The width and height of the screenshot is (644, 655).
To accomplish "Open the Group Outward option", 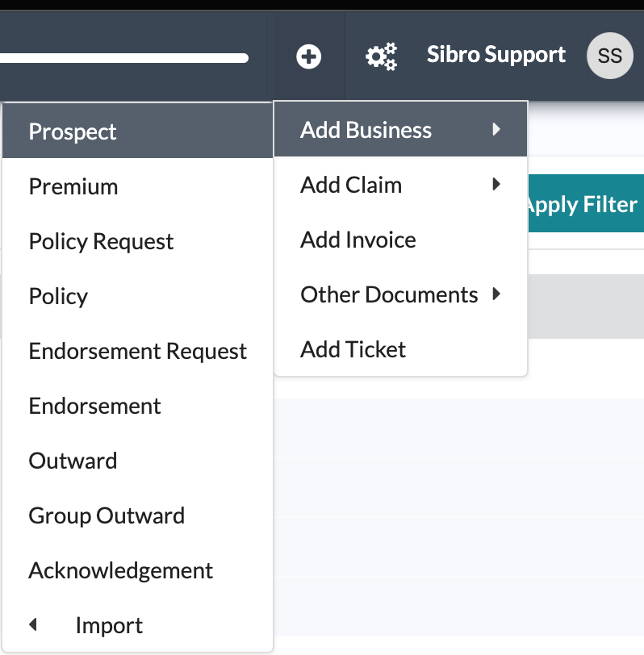I will coord(107,515).
